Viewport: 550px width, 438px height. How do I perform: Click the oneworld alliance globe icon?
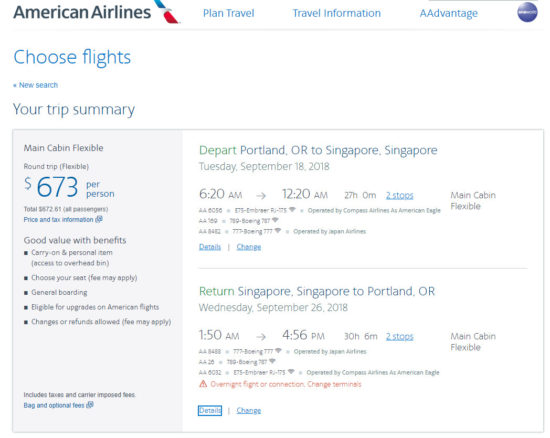tap(527, 12)
